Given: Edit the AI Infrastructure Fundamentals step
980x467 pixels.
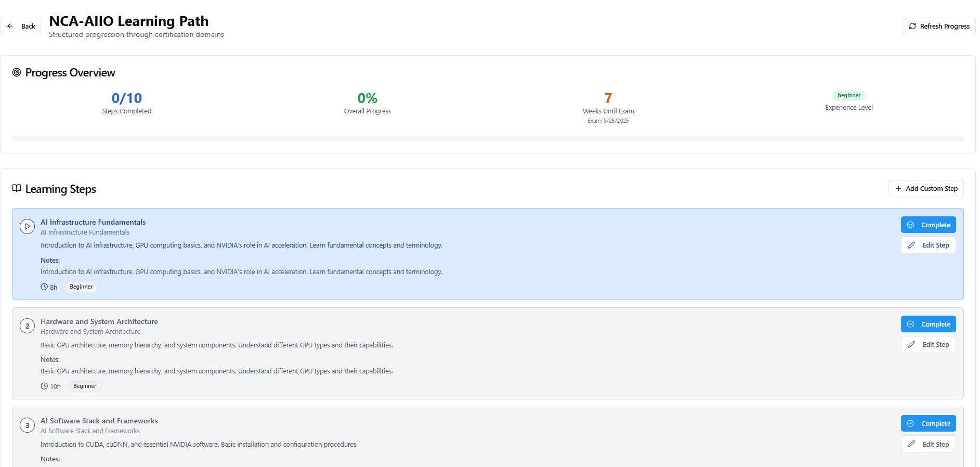Looking at the screenshot, I should point(928,245).
